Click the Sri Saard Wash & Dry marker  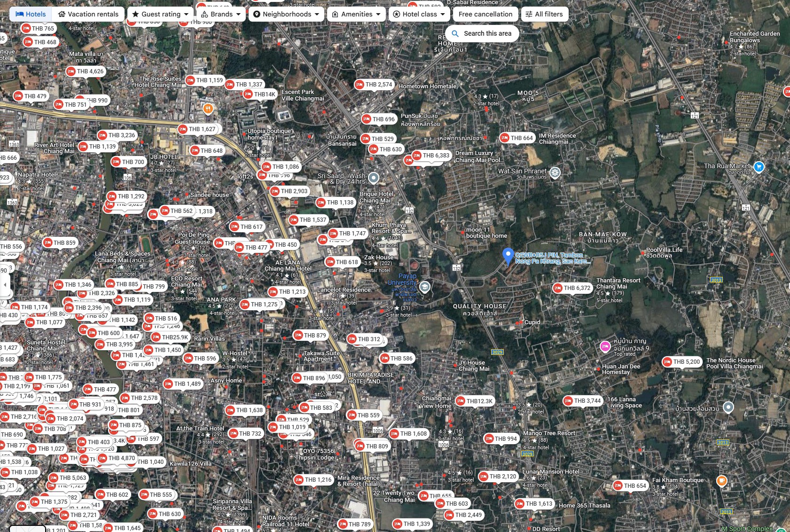(x=373, y=178)
